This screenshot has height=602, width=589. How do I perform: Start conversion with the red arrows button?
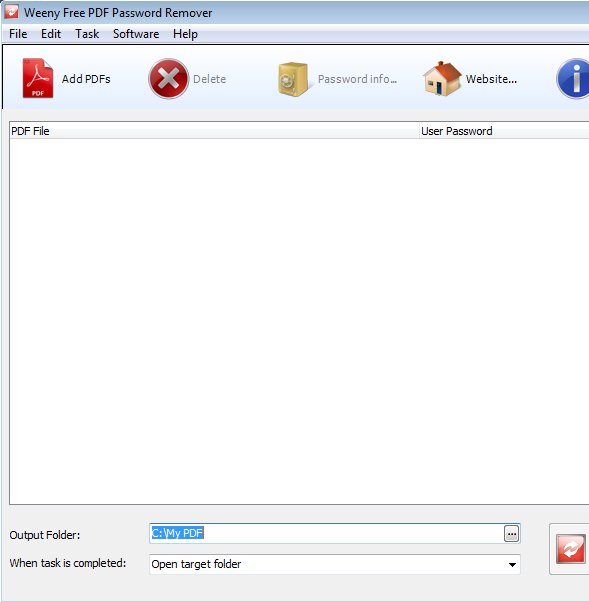pyautogui.click(x=570, y=549)
